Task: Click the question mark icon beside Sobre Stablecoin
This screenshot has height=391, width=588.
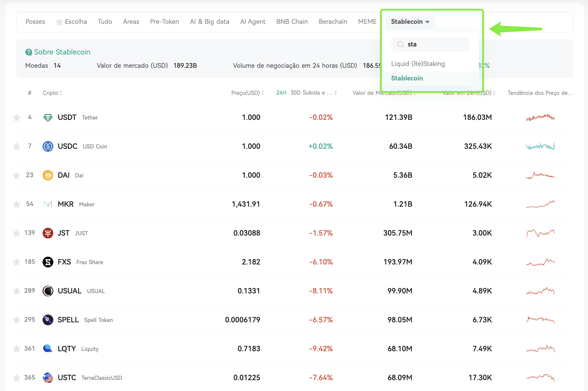Action: (29, 52)
